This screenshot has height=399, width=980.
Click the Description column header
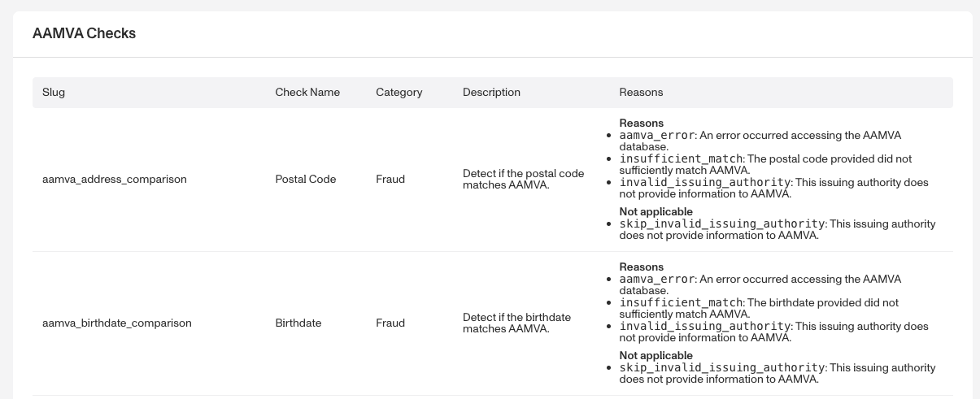pos(491,93)
